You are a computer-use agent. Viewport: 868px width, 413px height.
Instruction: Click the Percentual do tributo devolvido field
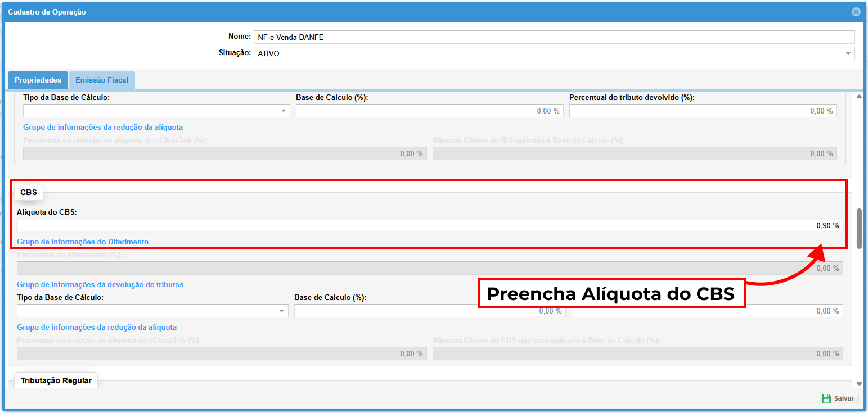point(702,111)
